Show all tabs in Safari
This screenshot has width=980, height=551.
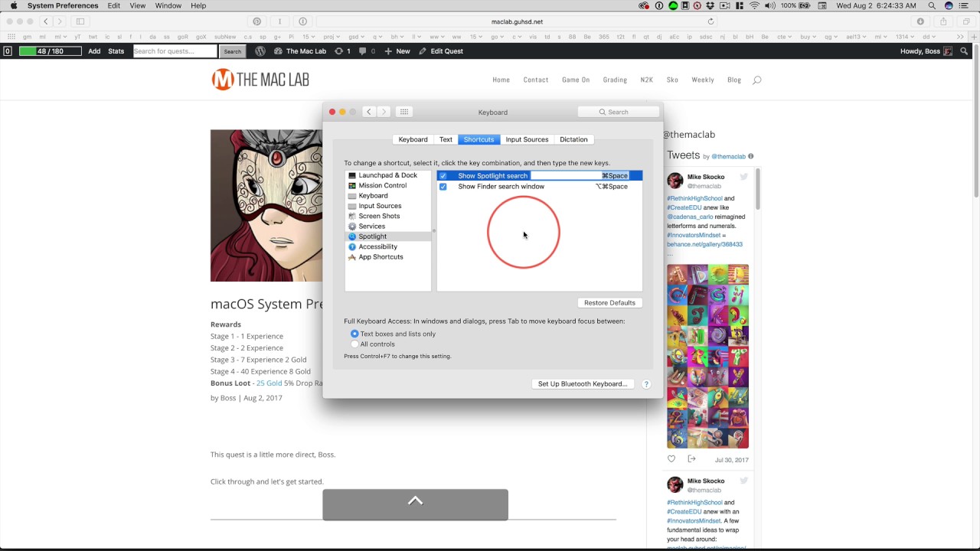[966, 21]
